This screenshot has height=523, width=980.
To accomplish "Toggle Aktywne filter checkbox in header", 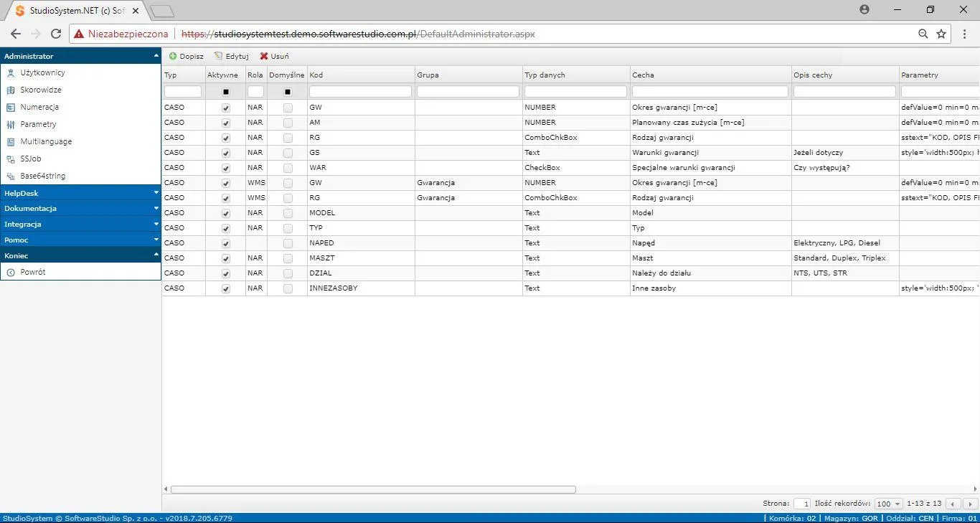I will (226, 92).
